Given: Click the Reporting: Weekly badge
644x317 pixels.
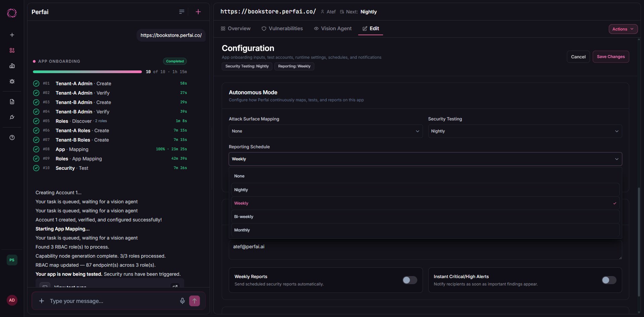Looking at the screenshot, I should [294, 66].
